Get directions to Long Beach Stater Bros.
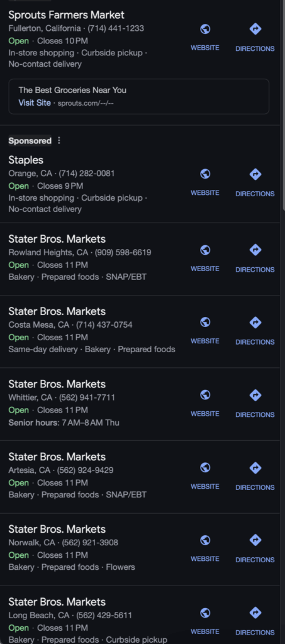Screen dimensions: 285x644 point(255,621)
